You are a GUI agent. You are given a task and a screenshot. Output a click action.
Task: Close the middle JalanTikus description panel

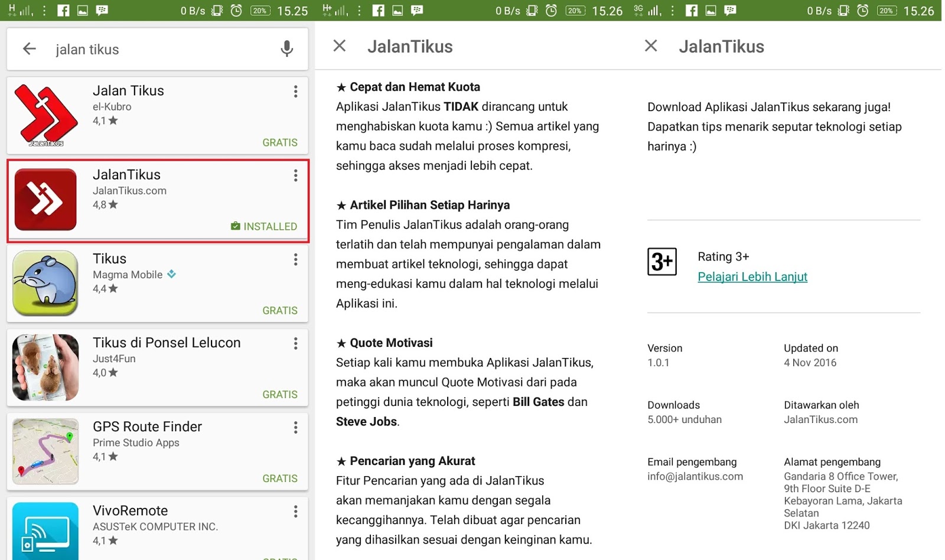coord(340,45)
